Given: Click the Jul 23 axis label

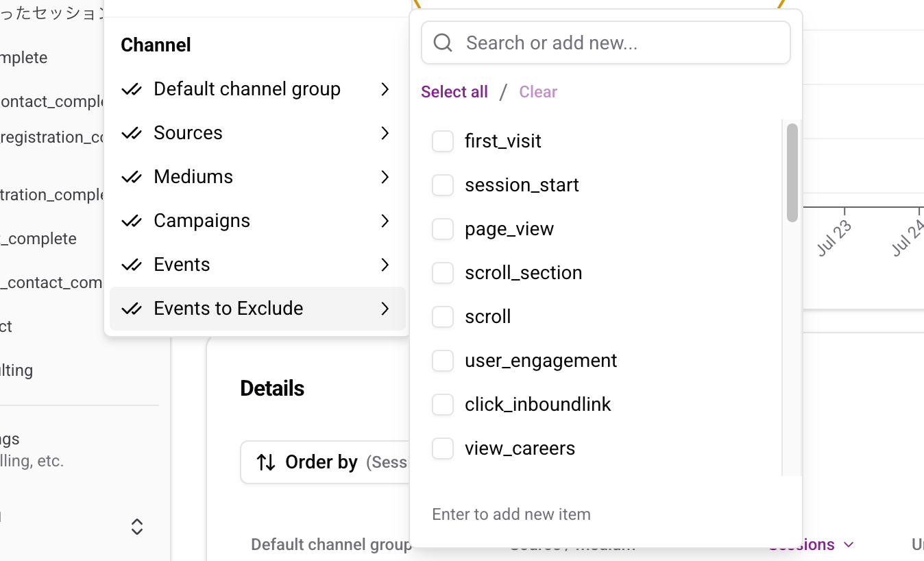Looking at the screenshot, I should pos(835,238).
